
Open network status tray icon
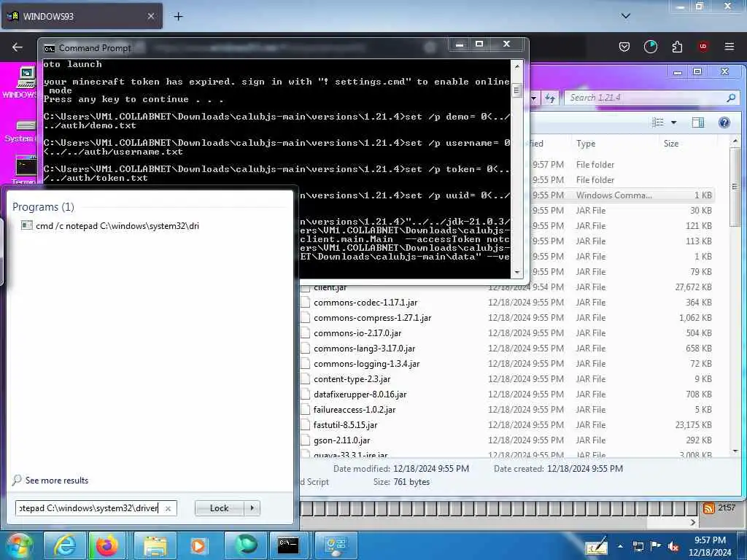click(638, 547)
